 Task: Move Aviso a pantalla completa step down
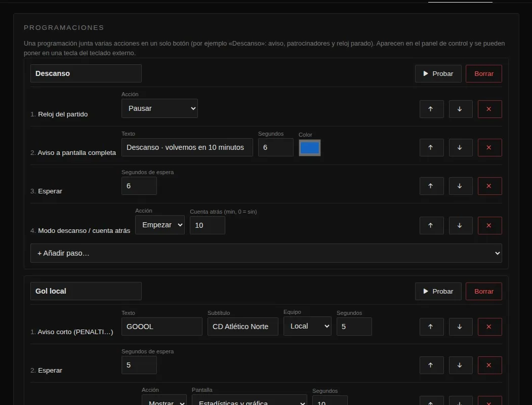click(x=461, y=147)
